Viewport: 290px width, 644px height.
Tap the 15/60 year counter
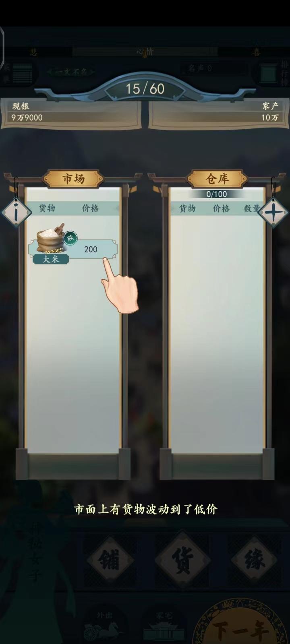point(145,89)
